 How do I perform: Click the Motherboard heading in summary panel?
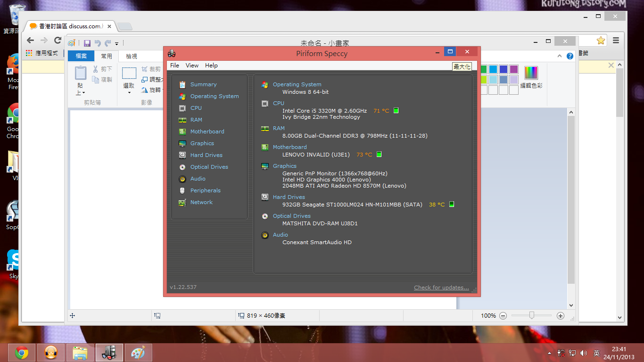pyautogui.click(x=289, y=147)
